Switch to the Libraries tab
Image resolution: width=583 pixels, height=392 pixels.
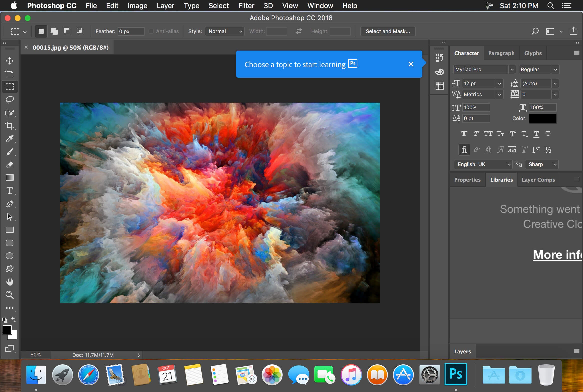point(501,179)
